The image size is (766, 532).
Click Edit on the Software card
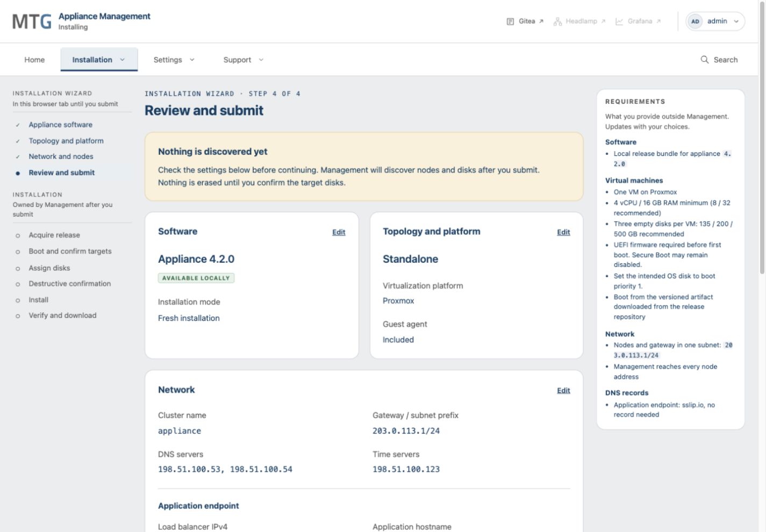pos(339,232)
